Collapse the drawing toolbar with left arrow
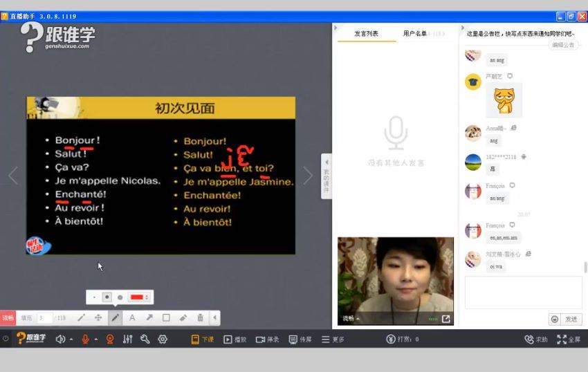 coord(214,318)
